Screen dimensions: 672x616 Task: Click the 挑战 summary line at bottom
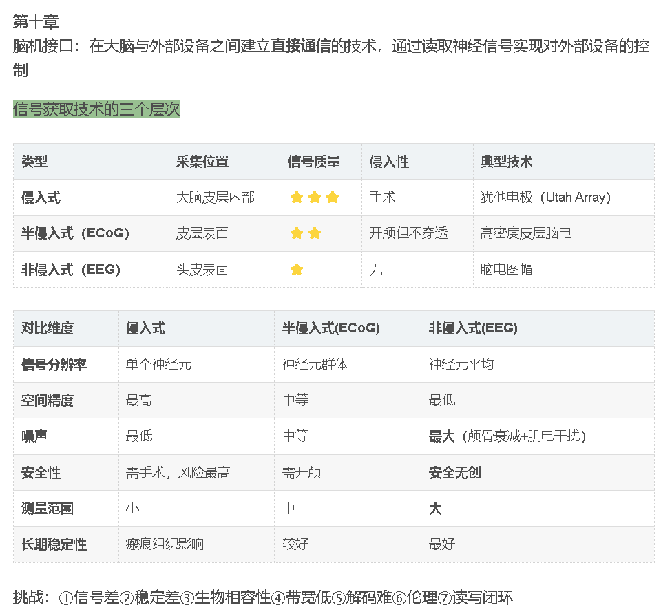click(263, 597)
